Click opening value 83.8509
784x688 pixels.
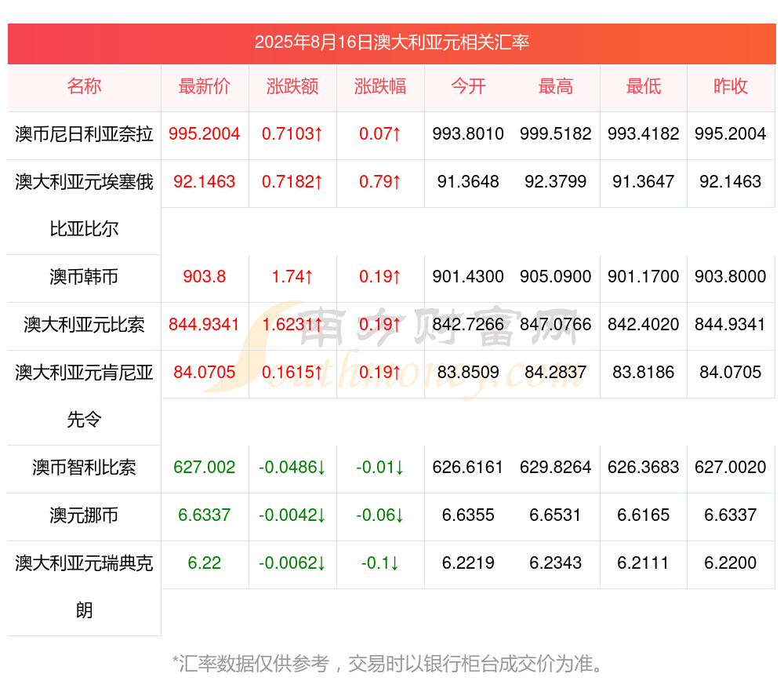(x=468, y=372)
